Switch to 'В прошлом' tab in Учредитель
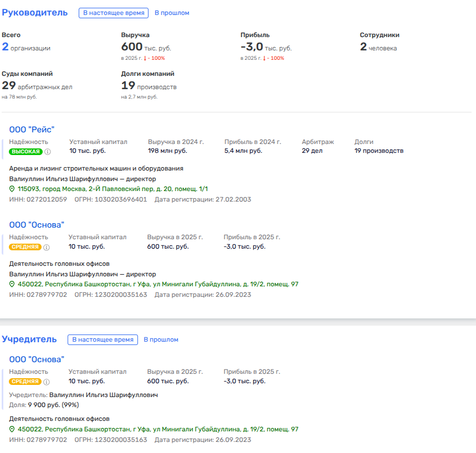The height and width of the screenshot is (453, 476). click(x=161, y=339)
